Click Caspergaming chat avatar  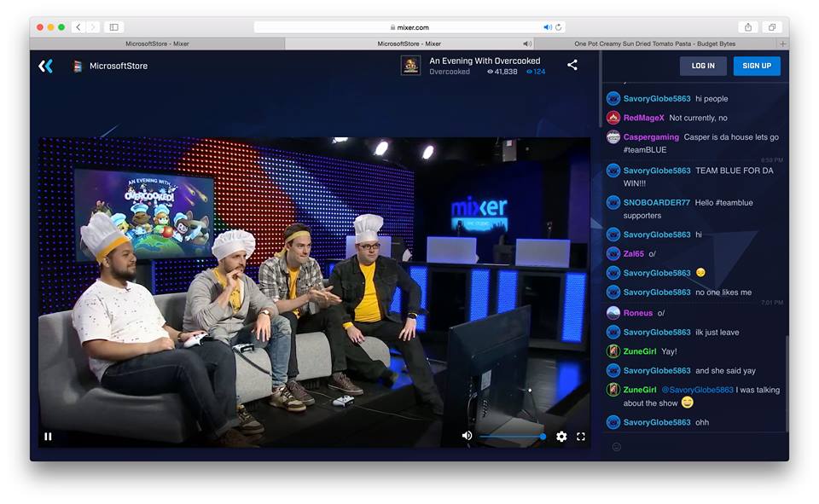613,136
